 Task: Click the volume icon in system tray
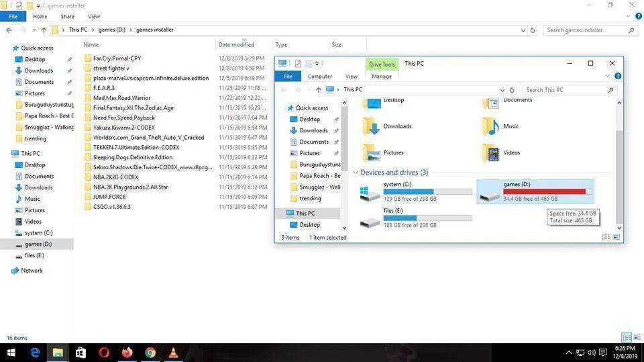(592, 353)
